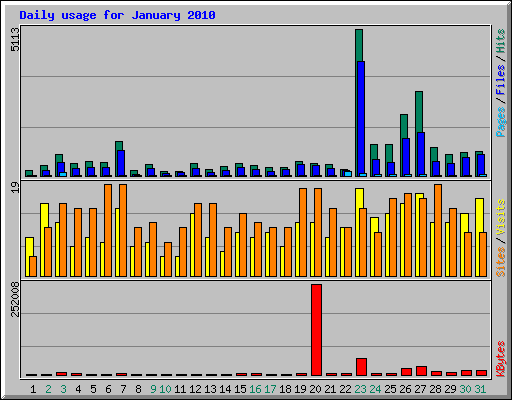Click day label '7' on the x-axis
This screenshot has height=400, width=512.
[123, 389]
